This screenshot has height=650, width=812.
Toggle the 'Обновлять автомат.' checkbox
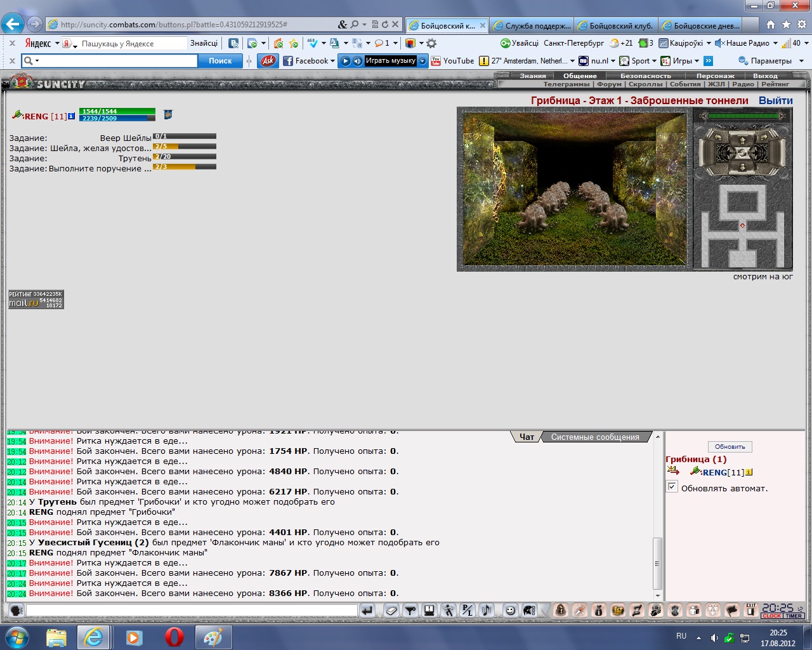point(672,487)
